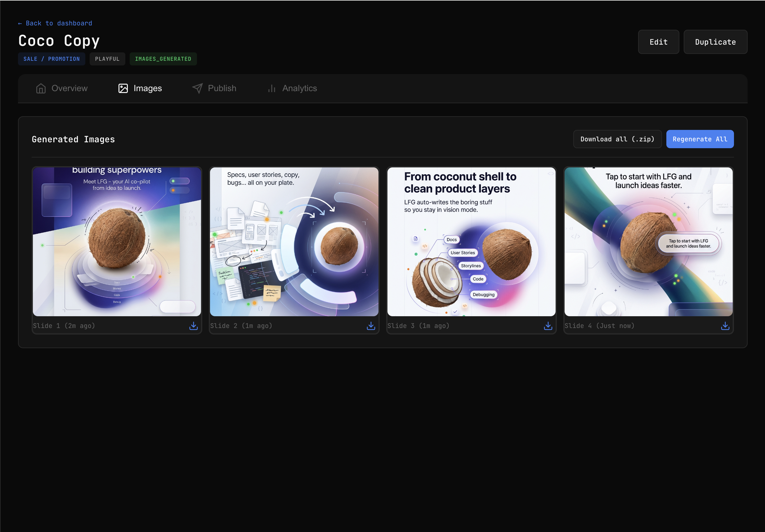Open the Analytics tab
The width and height of the screenshot is (765, 532).
point(299,88)
